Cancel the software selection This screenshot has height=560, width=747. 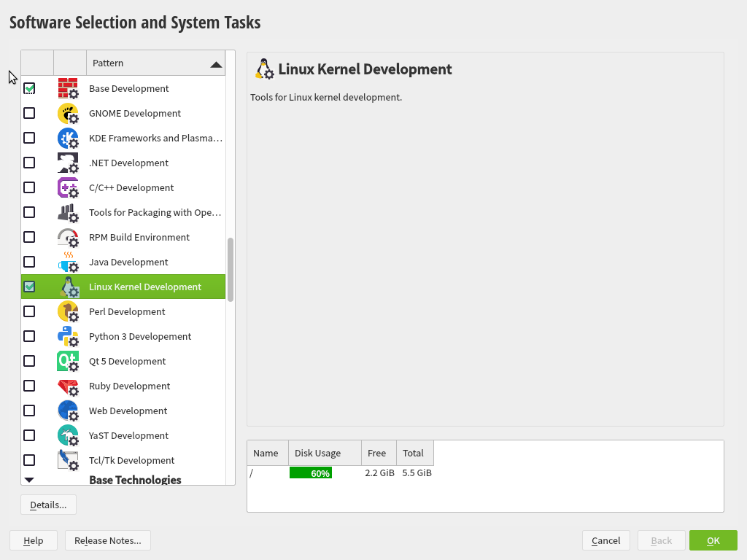(606, 540)
